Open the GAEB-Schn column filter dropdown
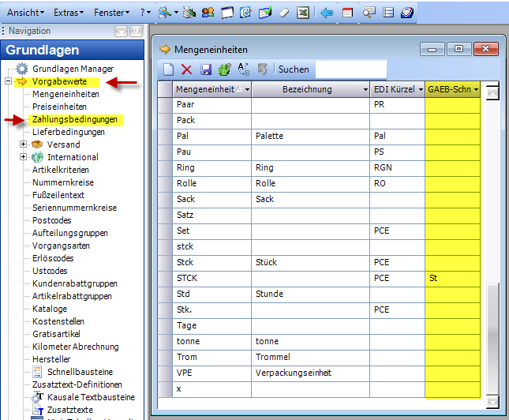Viewport: 509px width, 420px height. [x=476, y=90]
